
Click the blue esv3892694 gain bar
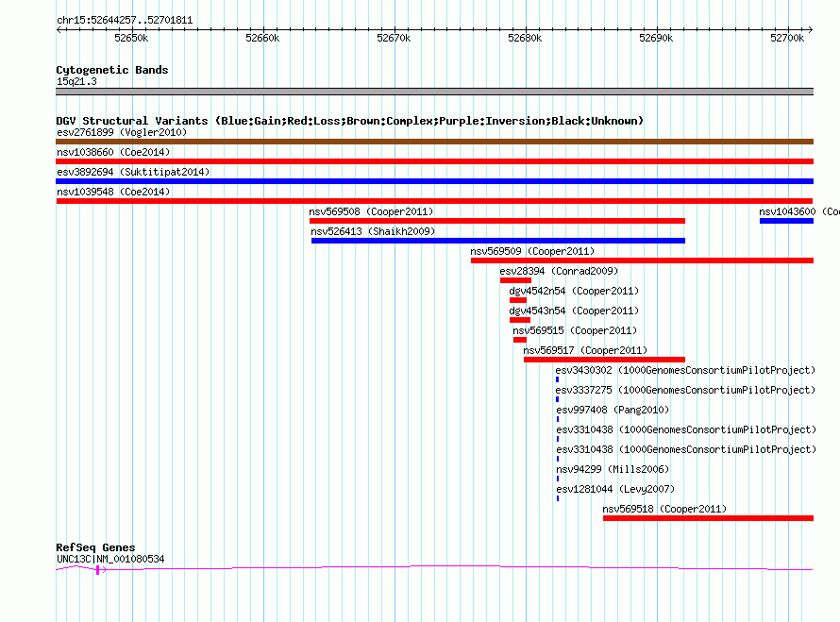434,181
